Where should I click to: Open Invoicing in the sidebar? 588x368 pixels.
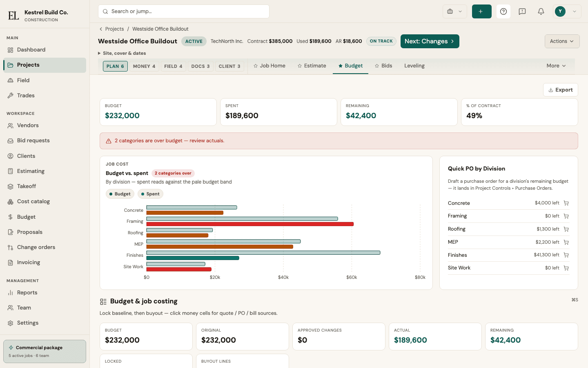click(45, 263)
